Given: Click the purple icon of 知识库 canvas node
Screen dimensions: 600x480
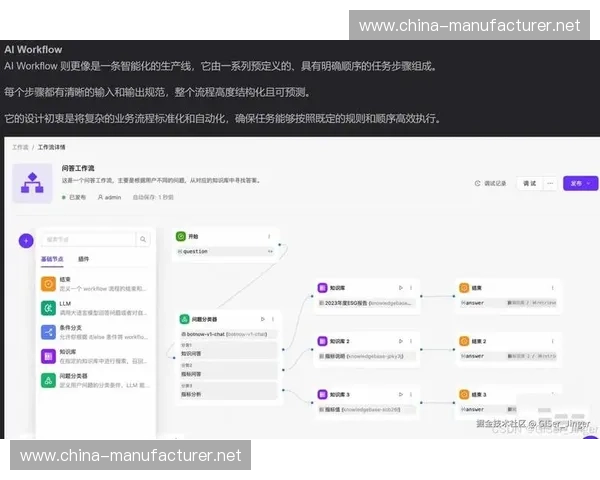Looking at the screenshot, I should (323, 287).
